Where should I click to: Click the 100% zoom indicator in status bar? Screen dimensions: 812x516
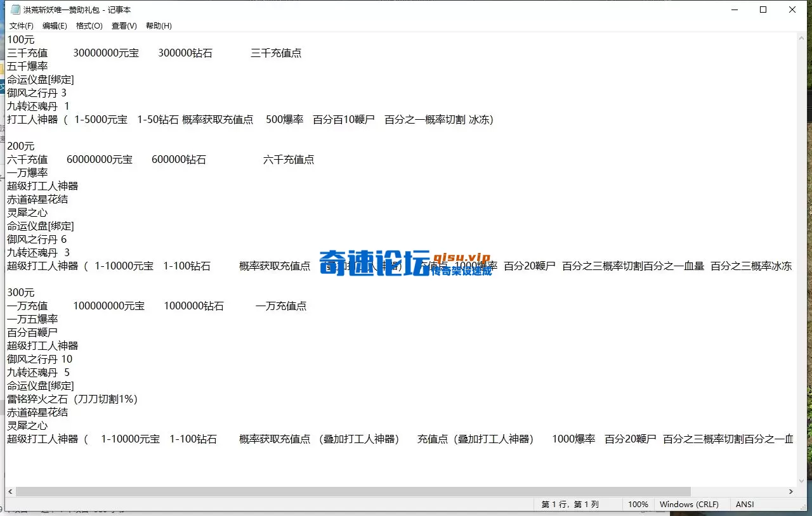tap(638, 504)
